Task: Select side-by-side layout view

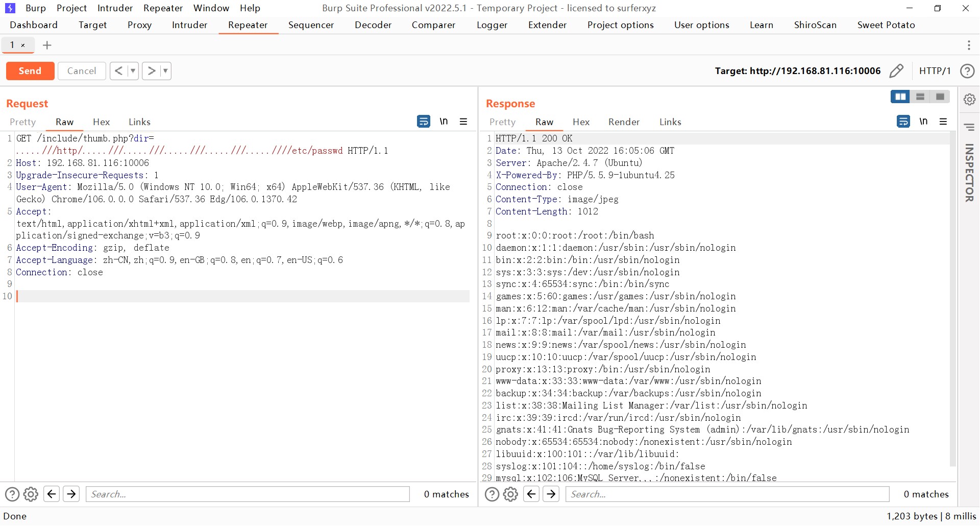Action: 900,97
